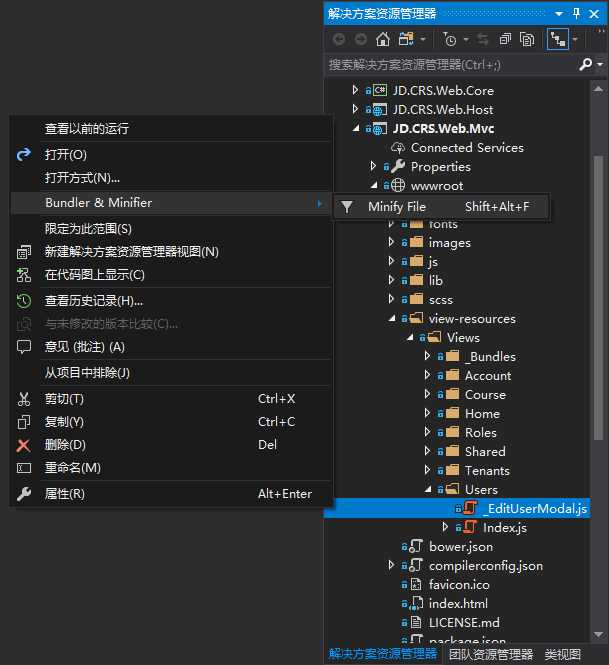Viewport: 609px width, 665px height.
Task: Expand the JD.CRS.Web.Host project node
Action: 355,109
